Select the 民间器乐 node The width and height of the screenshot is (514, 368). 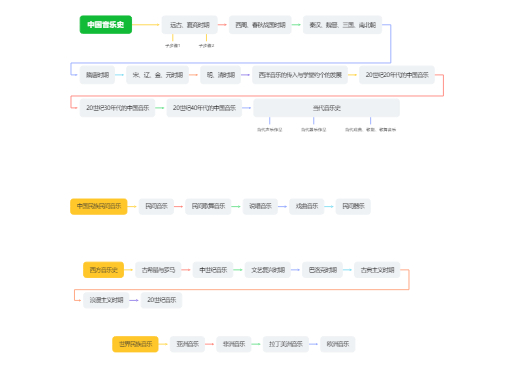tap(353, 206)
